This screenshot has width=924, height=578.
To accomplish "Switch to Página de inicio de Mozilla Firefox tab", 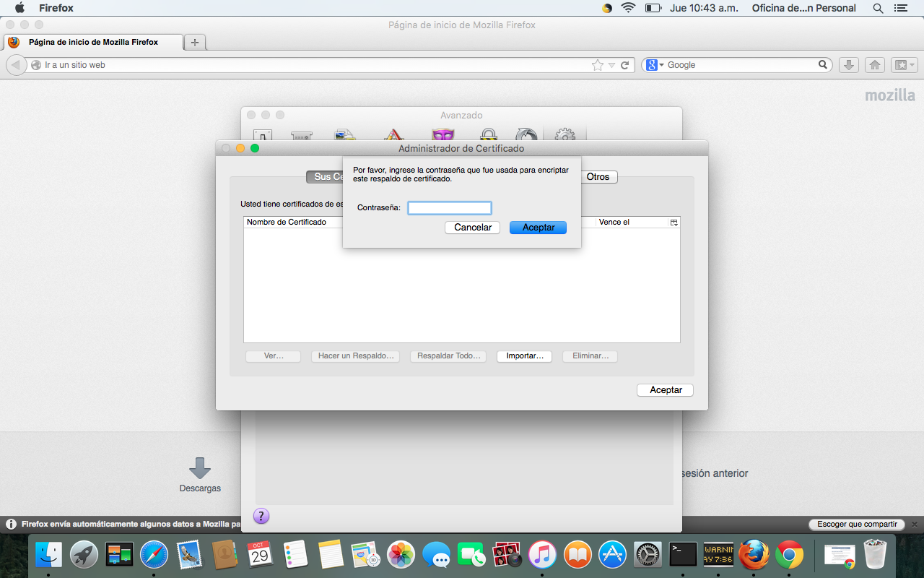I will [93, 42].
